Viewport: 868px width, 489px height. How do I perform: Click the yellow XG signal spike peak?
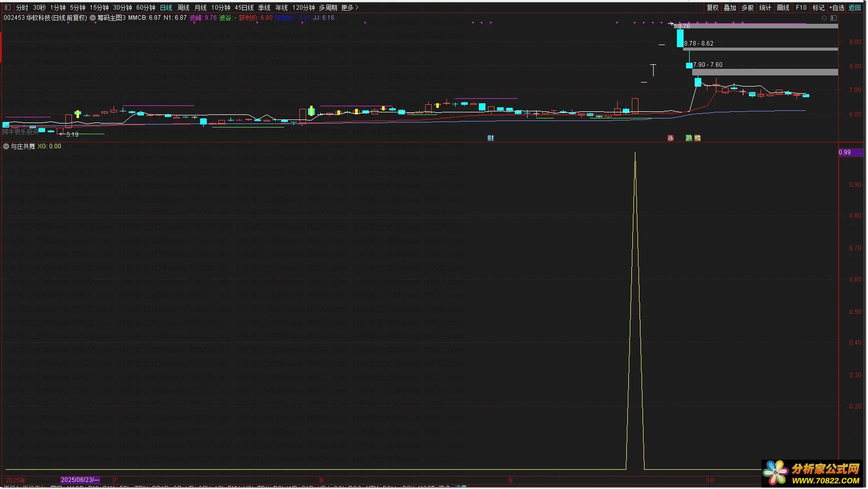click(635, 153)
